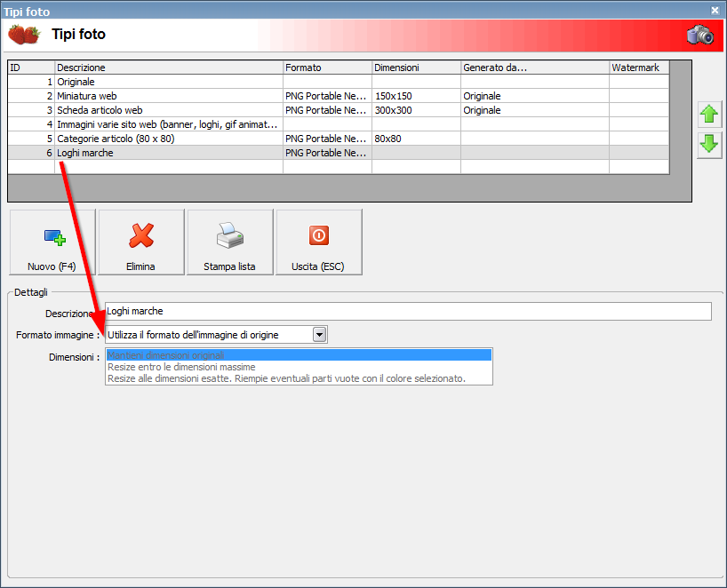Screen dimensions: 727x588
Task: Select the 'Scheda articolo web' row
Action: click(339, 110)
